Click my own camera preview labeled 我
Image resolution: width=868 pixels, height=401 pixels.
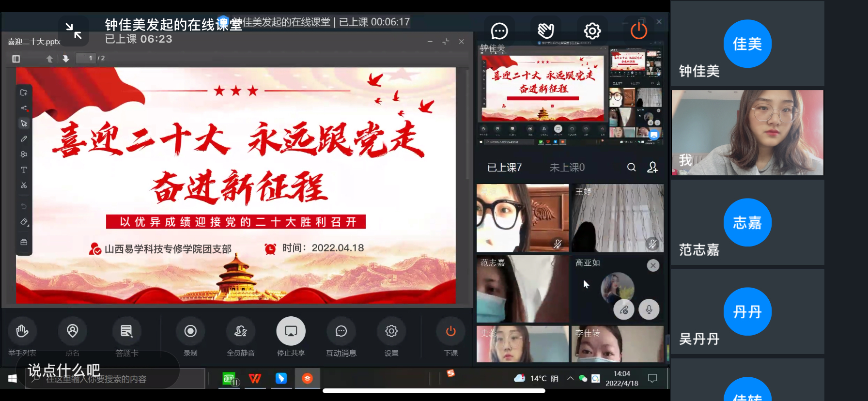coord(747,133)
